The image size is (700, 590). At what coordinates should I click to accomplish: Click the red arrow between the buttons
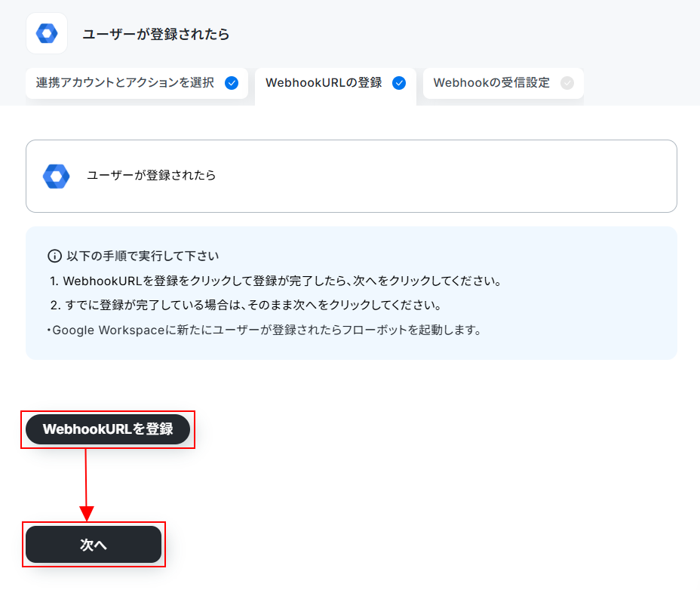click(x=86, y=485)
